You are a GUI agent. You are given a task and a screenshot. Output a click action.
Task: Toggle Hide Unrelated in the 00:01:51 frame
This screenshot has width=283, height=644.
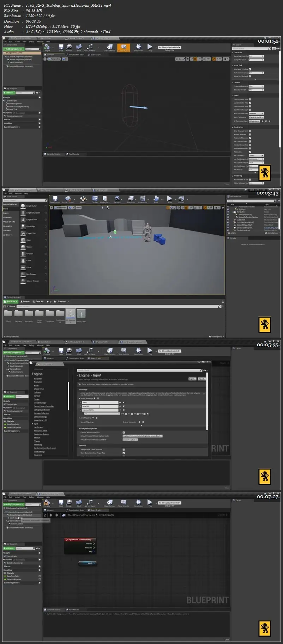tap(90, 48)
